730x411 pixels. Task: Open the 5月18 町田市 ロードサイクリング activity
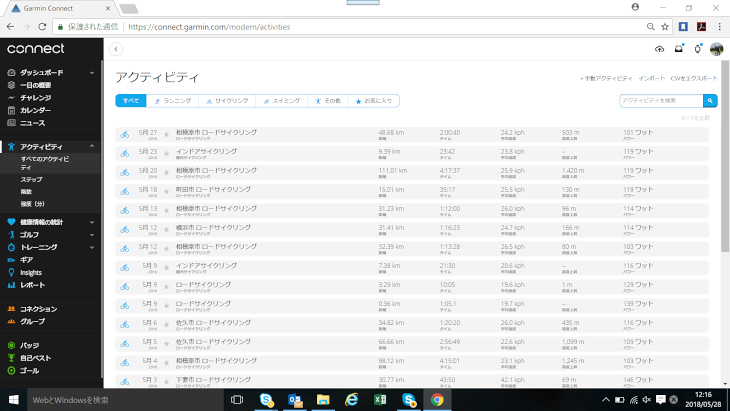click(213, 189)
